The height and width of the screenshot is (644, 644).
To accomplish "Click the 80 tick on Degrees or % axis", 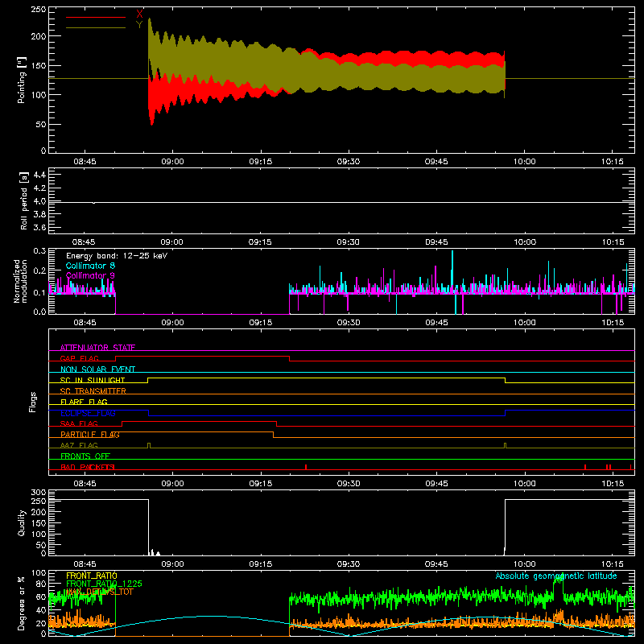I will pos(41,584).
